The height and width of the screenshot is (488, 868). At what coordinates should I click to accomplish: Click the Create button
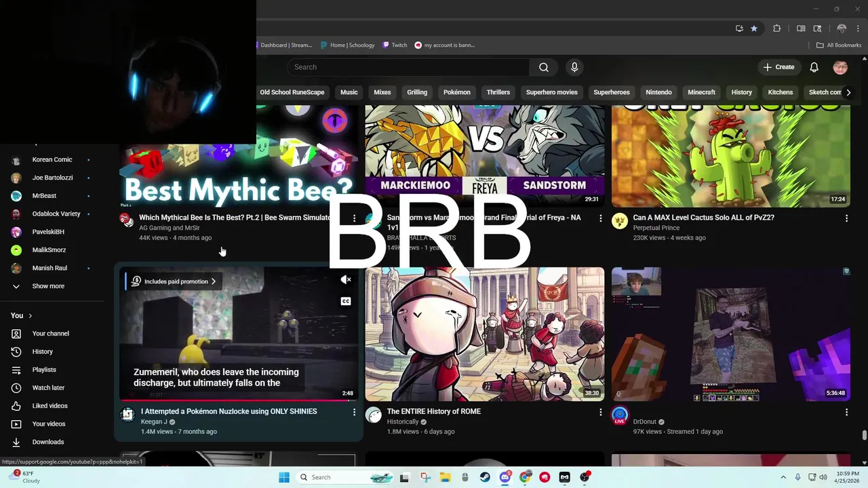click(778, 67)
